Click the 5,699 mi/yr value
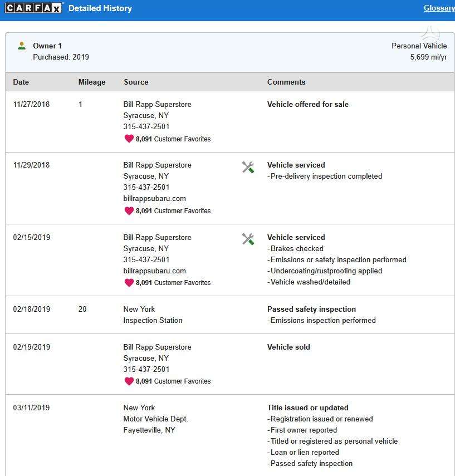Screen dimensions: 455x476 429,57
